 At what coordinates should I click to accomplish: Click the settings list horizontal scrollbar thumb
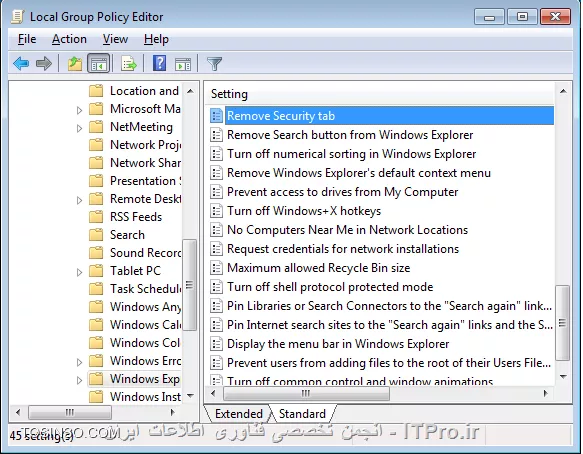(306, 393)
